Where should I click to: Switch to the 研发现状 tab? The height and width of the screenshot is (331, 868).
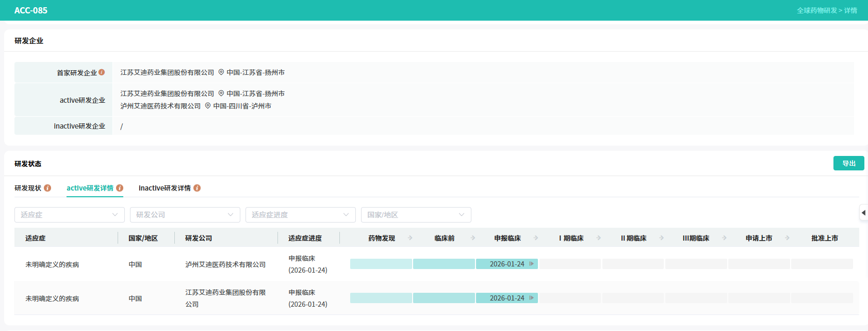(x=28, y=188)
